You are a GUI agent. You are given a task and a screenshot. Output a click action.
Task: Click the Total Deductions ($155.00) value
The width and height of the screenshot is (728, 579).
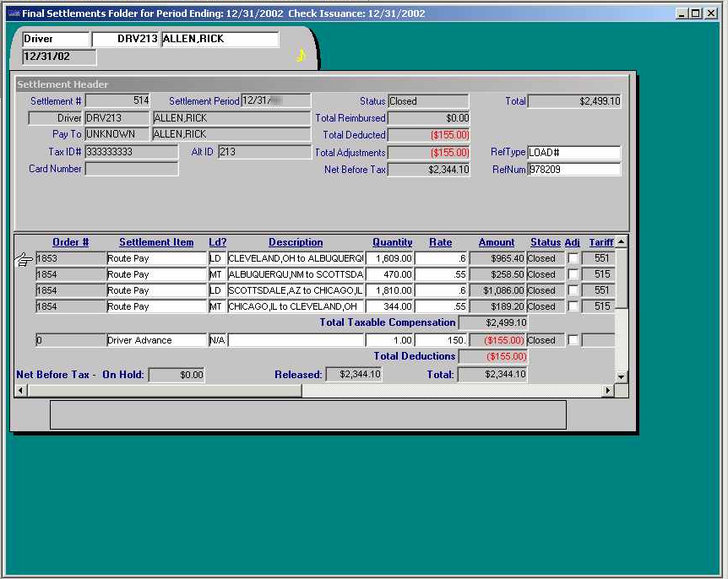click(493, 356)
